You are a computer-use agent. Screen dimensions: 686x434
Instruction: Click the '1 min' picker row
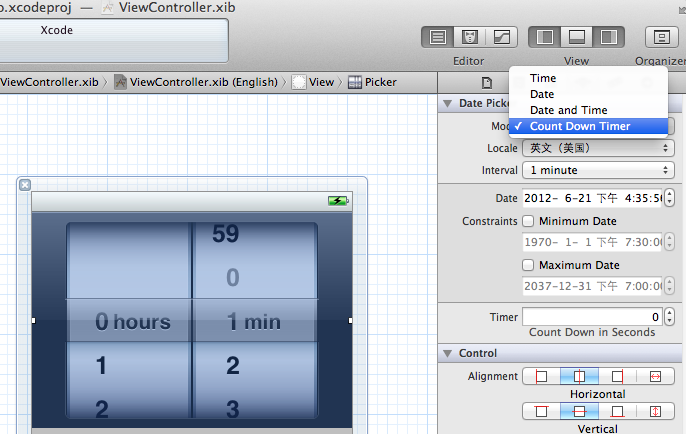[x=254, y=322]
